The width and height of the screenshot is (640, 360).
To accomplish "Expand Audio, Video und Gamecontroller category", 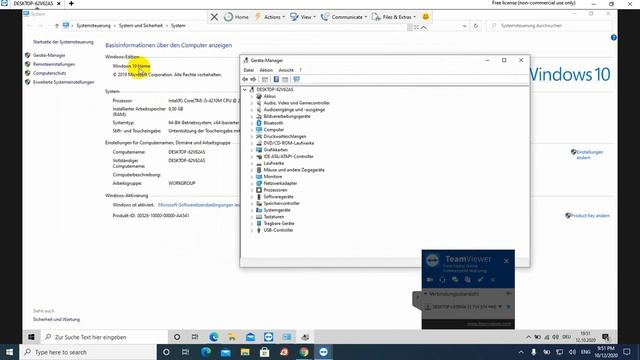I will pyautogui.click(x=252, y=103).
